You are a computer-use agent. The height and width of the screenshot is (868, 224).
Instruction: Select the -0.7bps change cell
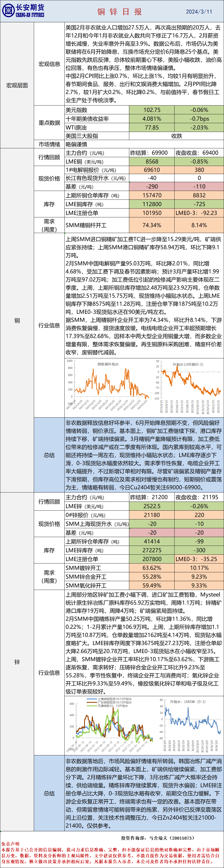(x=199, y=119)
